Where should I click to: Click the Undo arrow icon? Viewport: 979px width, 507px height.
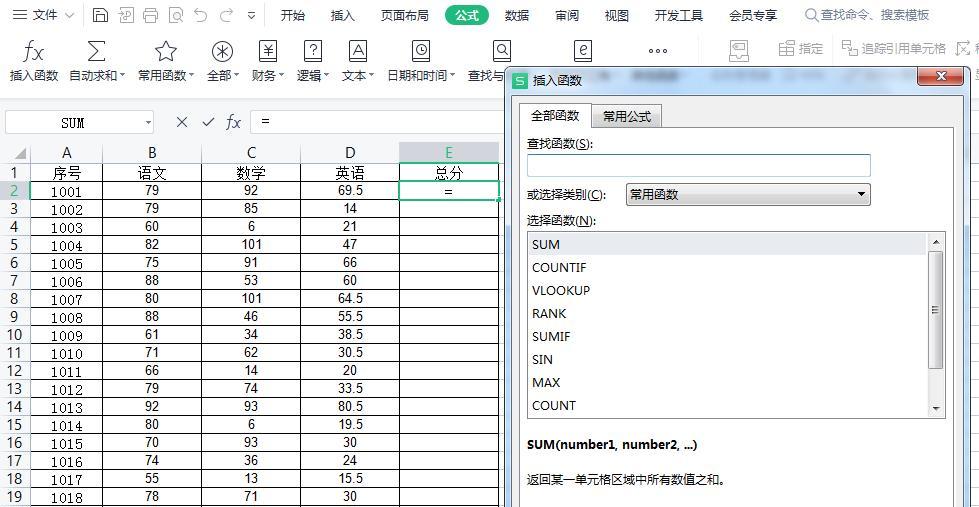coord(200,15)
